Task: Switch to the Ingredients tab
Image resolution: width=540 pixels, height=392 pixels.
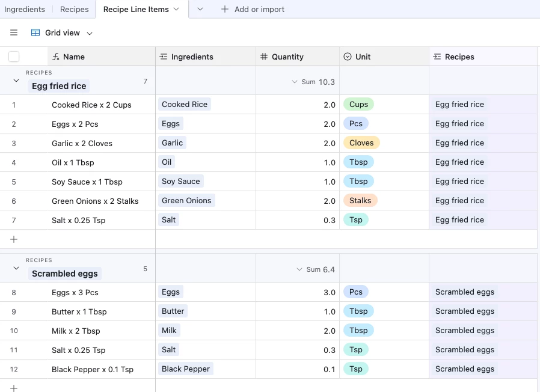Action: [25, 9]
